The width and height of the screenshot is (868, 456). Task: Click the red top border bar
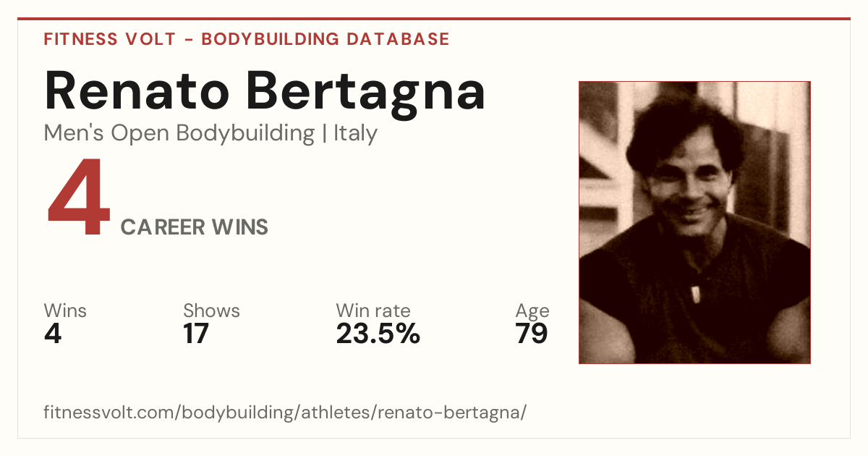pos(434,19)
